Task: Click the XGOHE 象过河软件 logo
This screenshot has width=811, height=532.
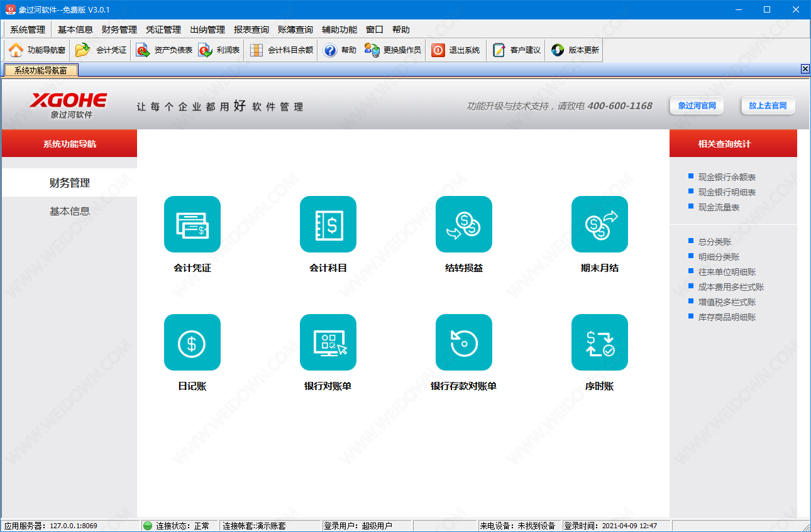Action: 69,106
